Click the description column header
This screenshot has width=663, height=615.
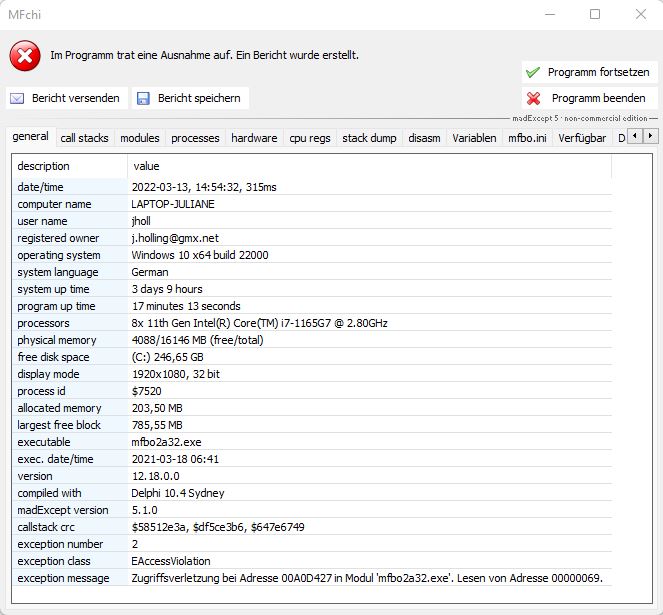point(44,166)
